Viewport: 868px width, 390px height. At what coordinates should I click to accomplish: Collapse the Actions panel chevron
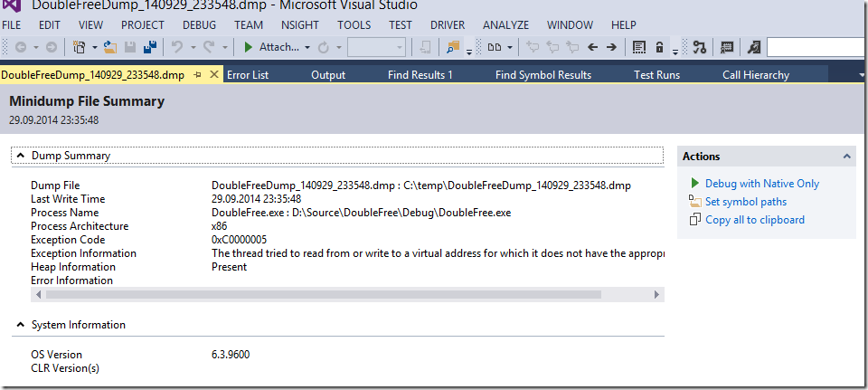pyautogui.click(x=847, y=157)
